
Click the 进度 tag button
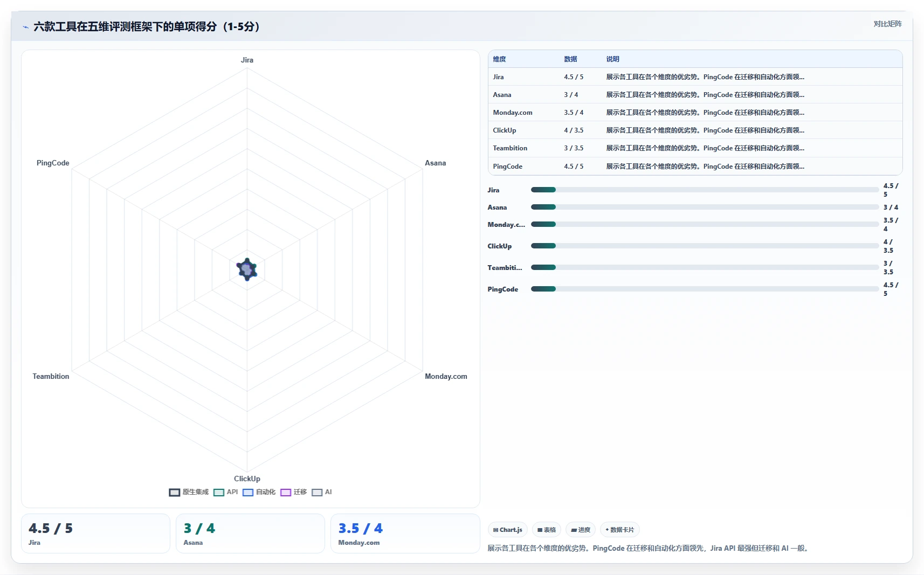coord(581,530)
